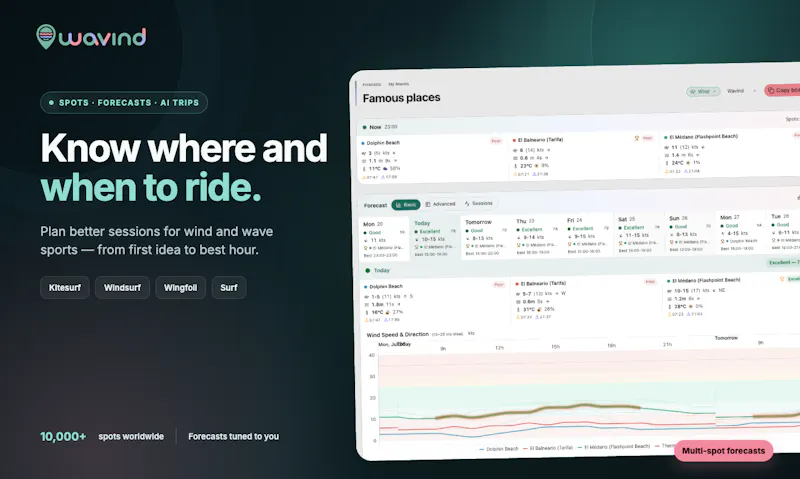This screenshot has width=800, height=479.
Task: Select the Tue 28 forecast day card
Action: click(x=785, y=231)
